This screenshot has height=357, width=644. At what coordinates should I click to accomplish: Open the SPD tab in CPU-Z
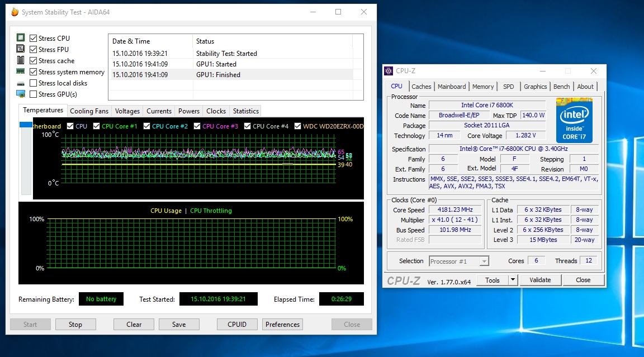tap(509, 87)
